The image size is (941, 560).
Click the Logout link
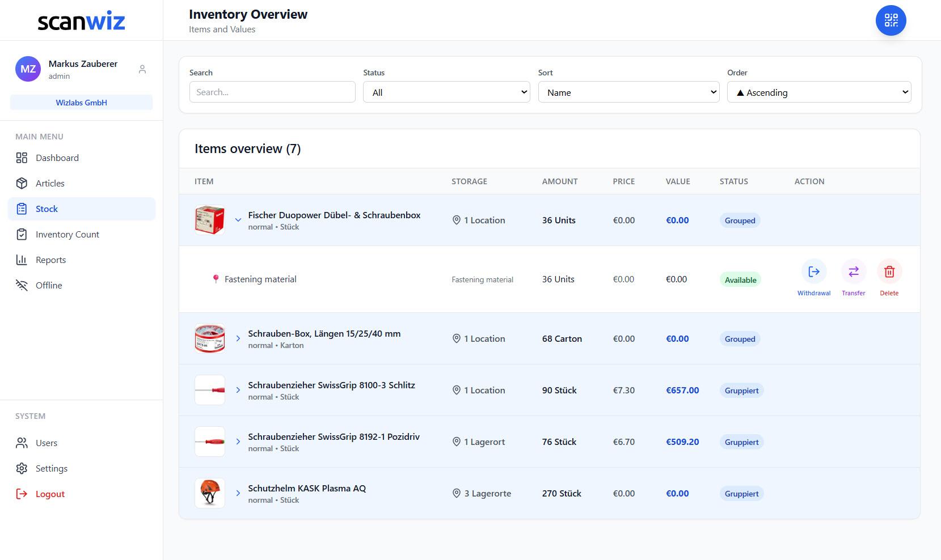50,494
